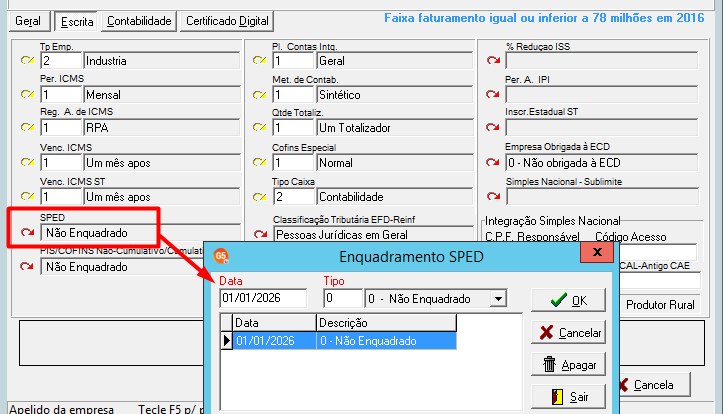The width and height of the screenshot is (723, 414).
Task: Click the Data column header in the grid
Action: [x=274, y=323]
